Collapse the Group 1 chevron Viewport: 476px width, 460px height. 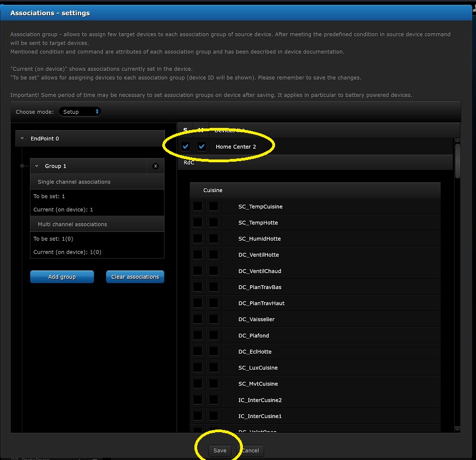coord(37,166)
